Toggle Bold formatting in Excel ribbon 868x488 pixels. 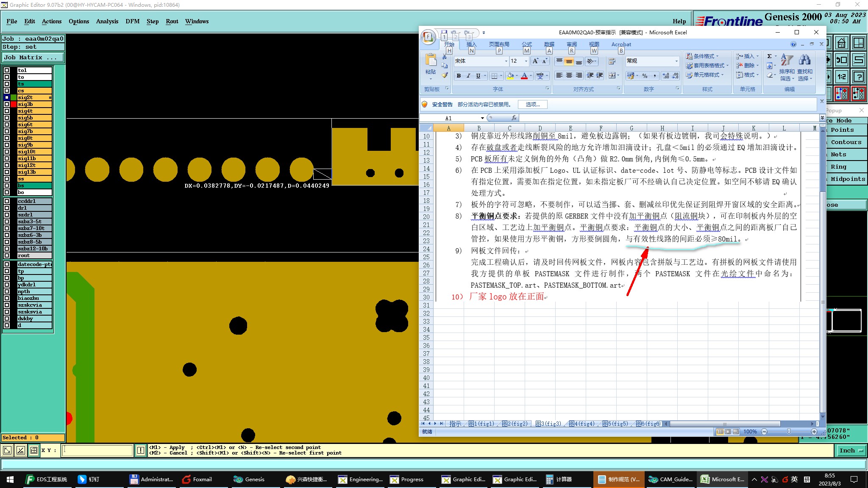point(459,76)
